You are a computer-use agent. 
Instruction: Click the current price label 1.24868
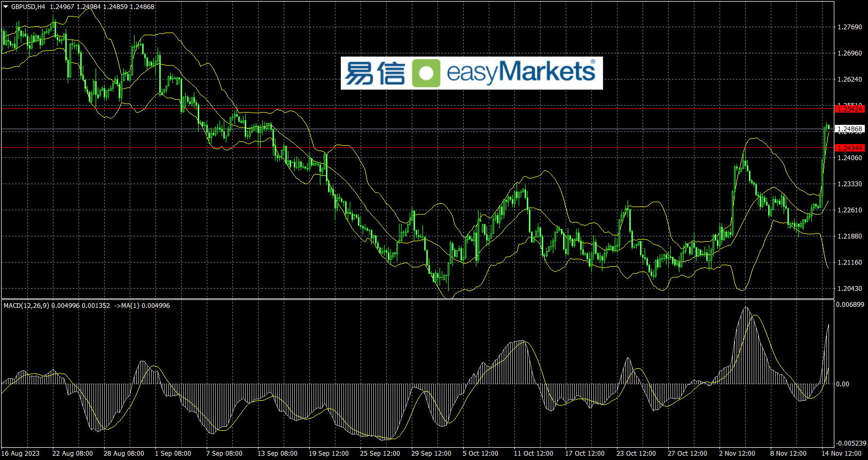(850, 129)
